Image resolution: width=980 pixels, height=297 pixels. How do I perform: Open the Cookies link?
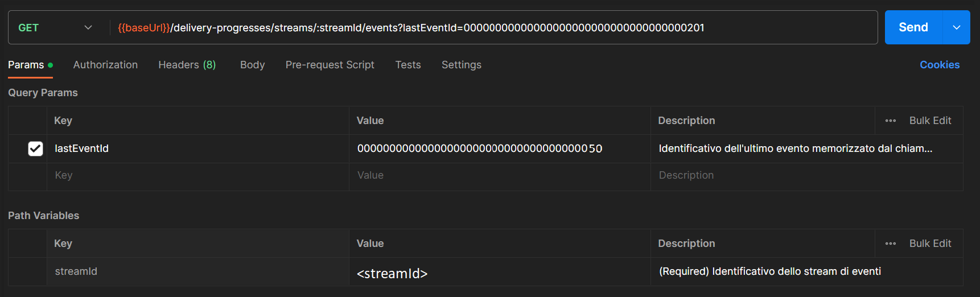939,65
